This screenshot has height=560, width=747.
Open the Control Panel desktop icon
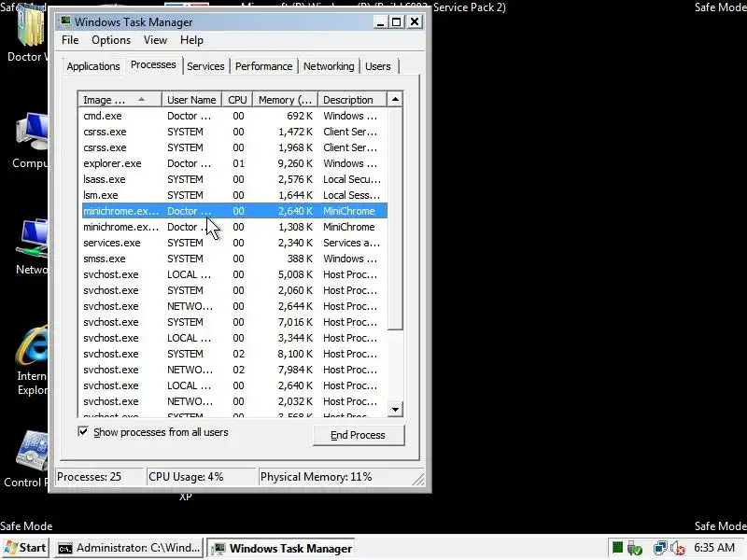(27, 459)
